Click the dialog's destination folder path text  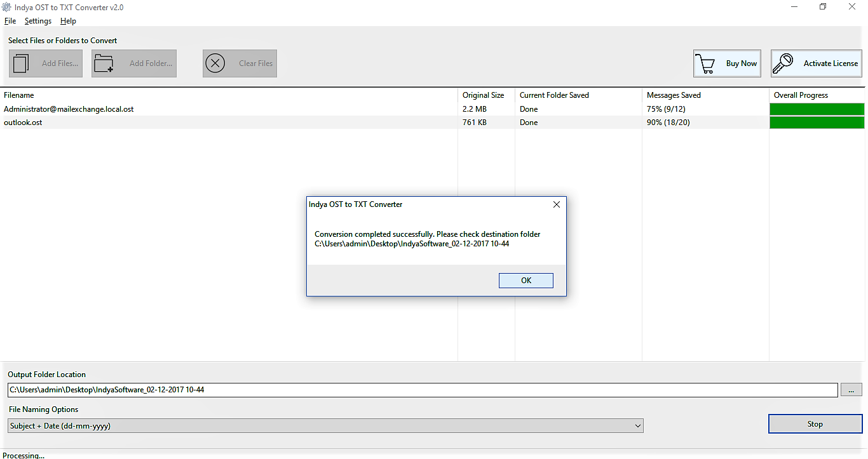(412, 244)
